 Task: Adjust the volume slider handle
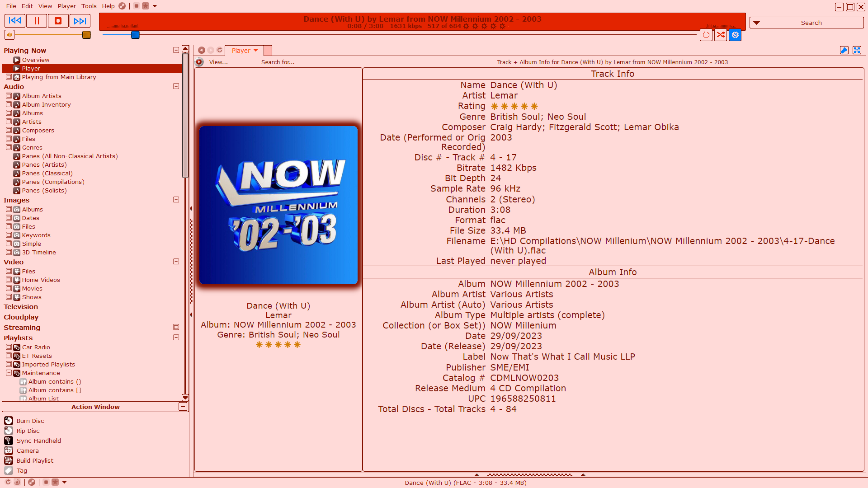click(86, 35)
